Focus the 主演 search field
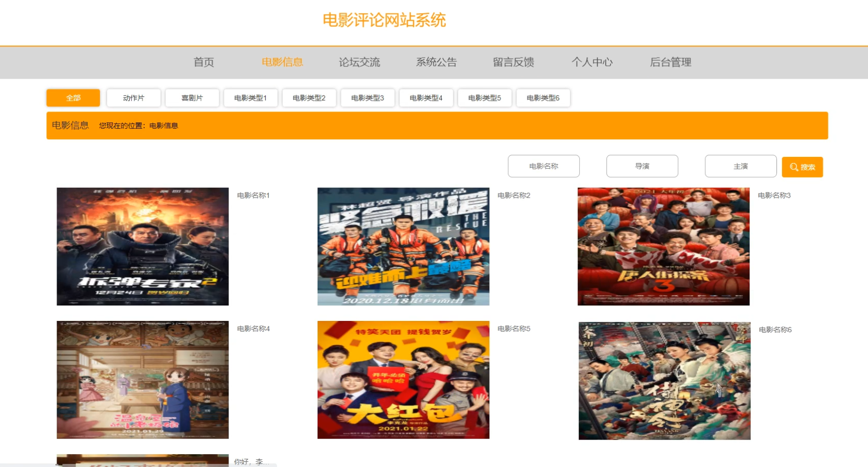868x467 pixels. tap(741, 166)
